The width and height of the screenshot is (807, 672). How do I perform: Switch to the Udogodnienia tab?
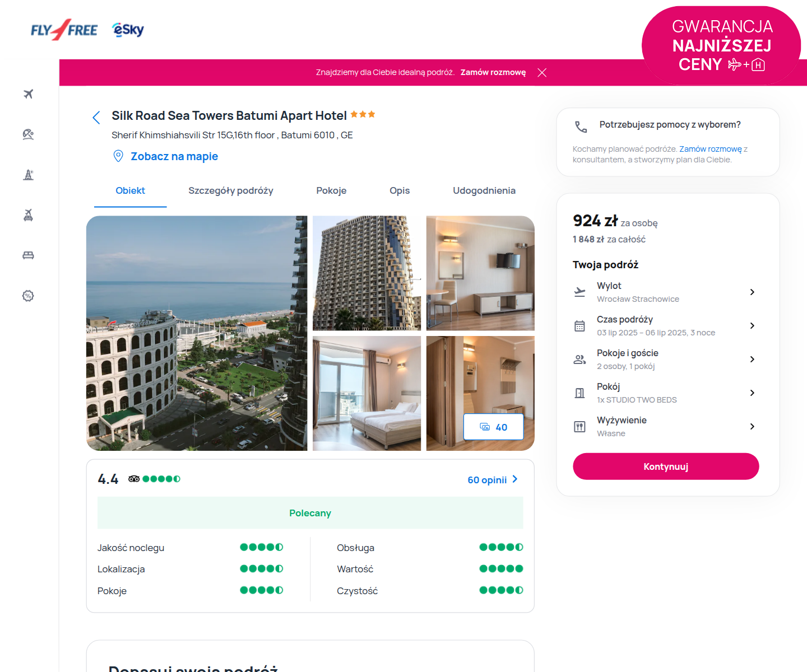(484, 190)
